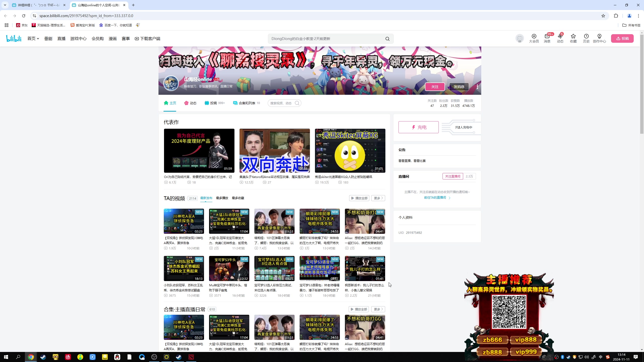Follow 山海经online with 关注 button

pos(435,87)
